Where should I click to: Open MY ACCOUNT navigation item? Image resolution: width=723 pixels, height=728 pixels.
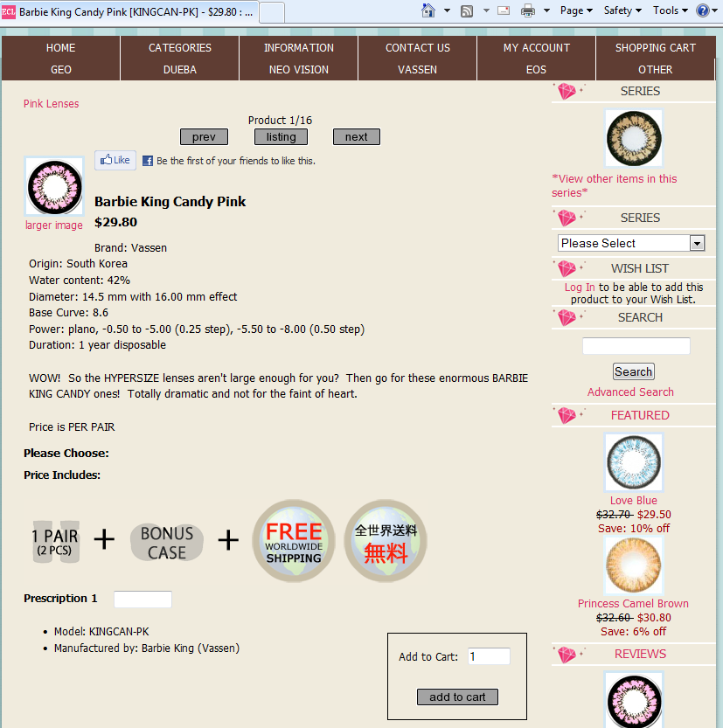[536, 48]
